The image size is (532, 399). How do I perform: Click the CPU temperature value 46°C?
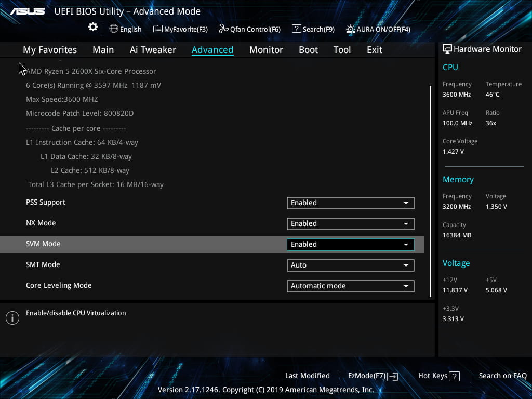point(493,95)
